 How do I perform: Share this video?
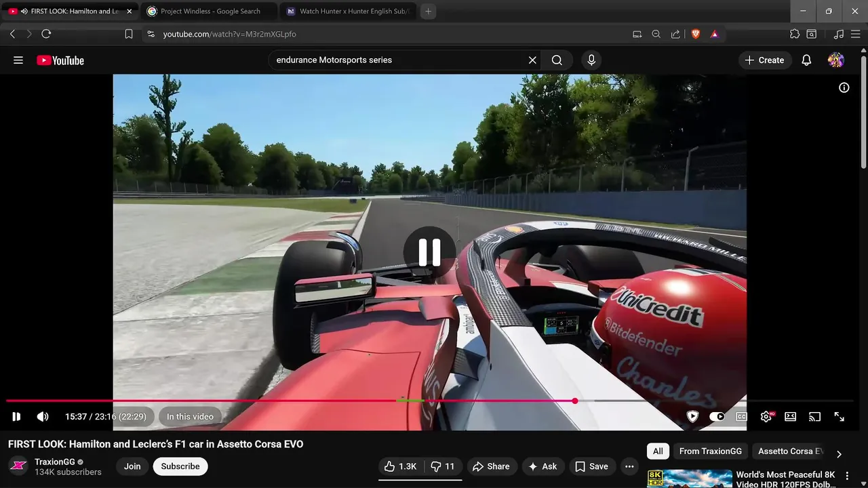[491, 466]
